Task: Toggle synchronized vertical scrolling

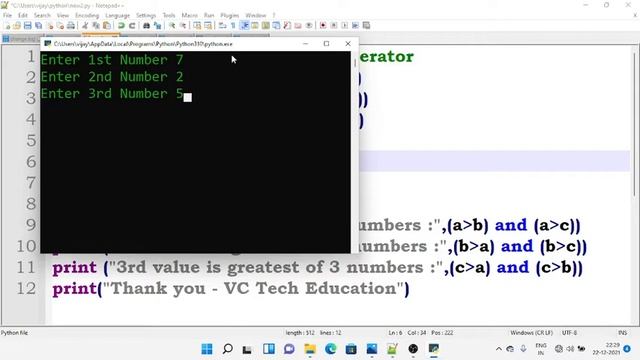Action: pos(197,26)
